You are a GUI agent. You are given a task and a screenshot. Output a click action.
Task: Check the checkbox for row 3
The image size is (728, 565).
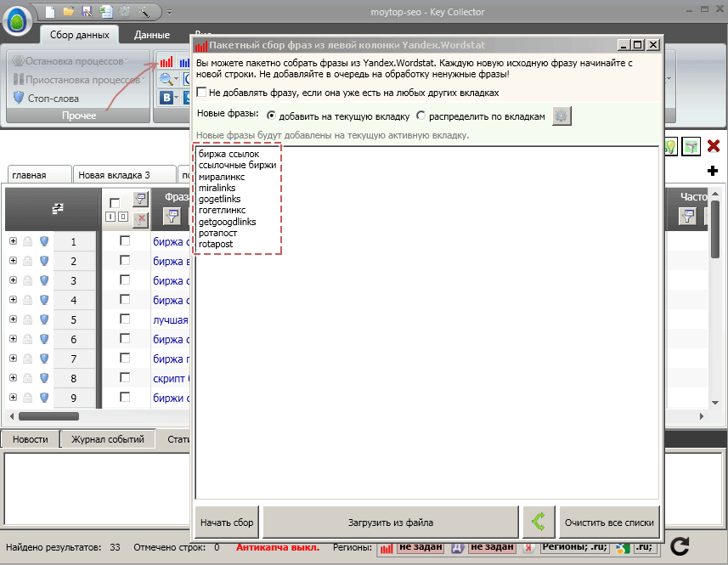[x=125, y=280]
